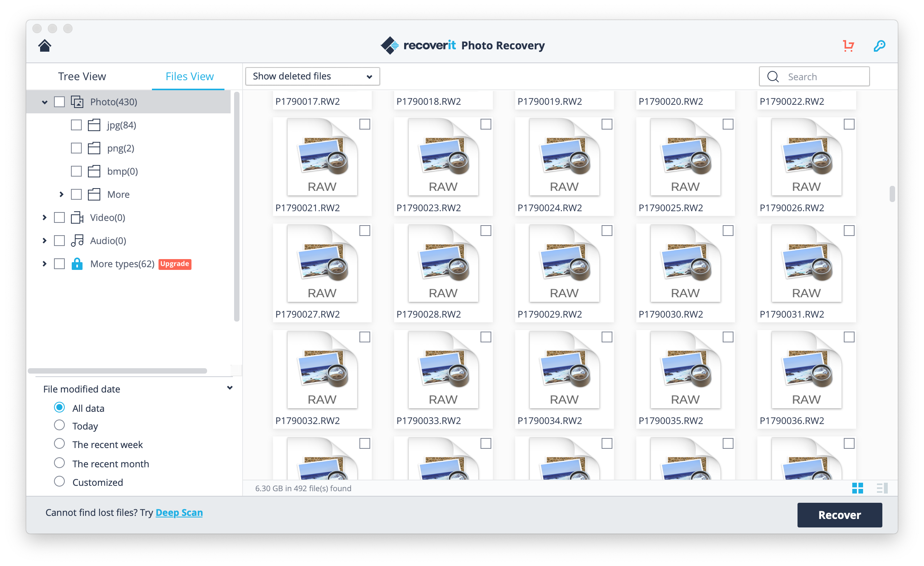
Task: Select The recent week radio button
Action: [59, 444]
